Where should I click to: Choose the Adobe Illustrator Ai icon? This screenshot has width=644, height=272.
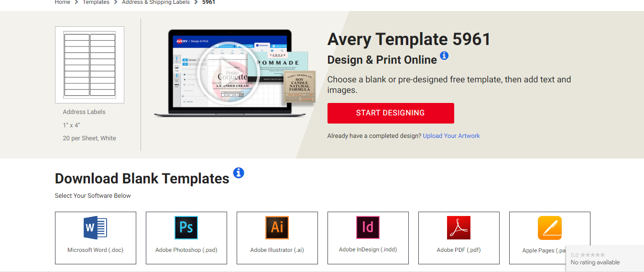(x=277, y=228)
